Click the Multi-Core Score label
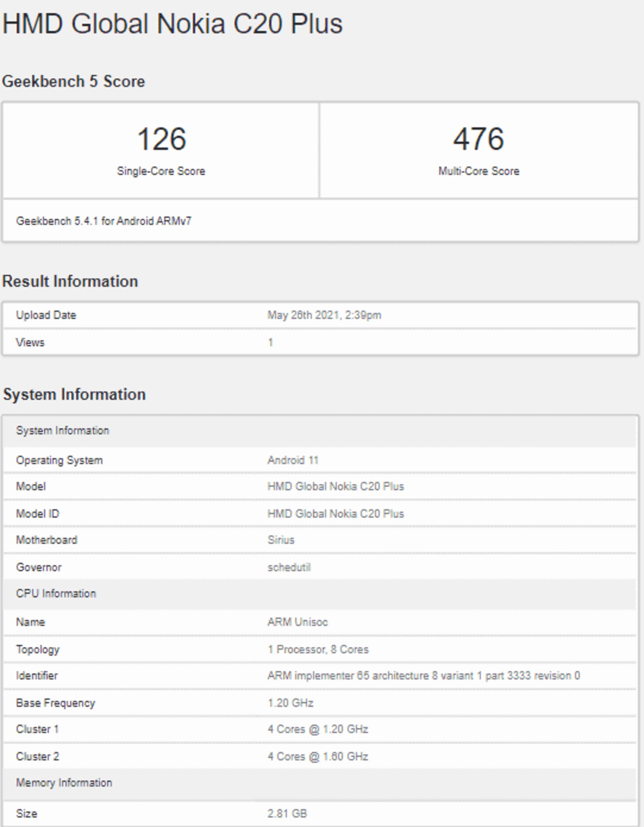The image size is (644, 827). point(478,171)
